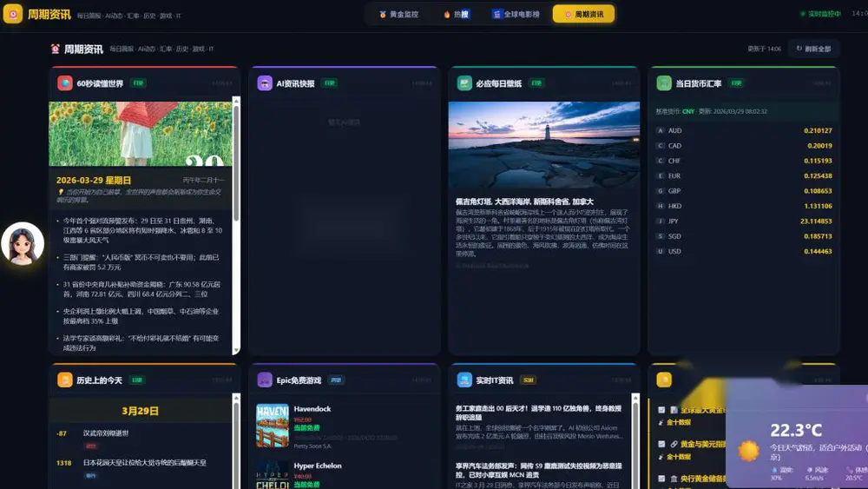Click the SGD currency row
This screenshot has width=868, height=489.
(x=744, y=236)
